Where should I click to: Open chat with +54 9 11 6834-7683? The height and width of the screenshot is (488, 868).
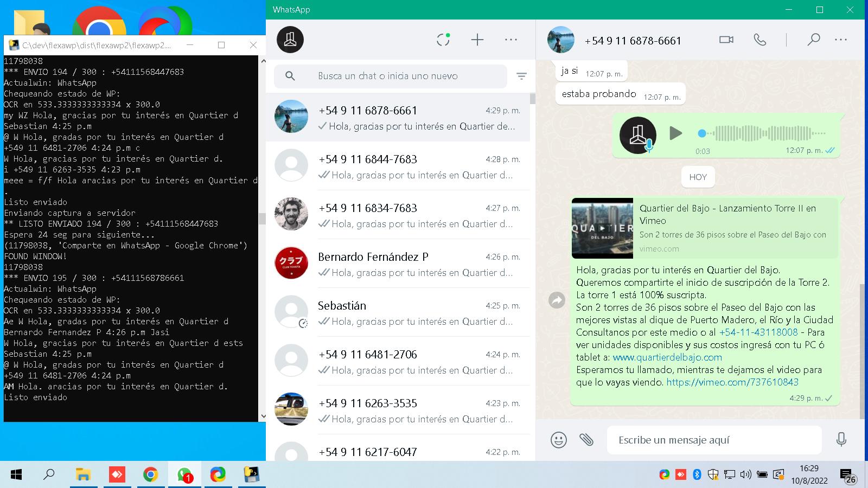pyautogui.click(x=398, y=215)
